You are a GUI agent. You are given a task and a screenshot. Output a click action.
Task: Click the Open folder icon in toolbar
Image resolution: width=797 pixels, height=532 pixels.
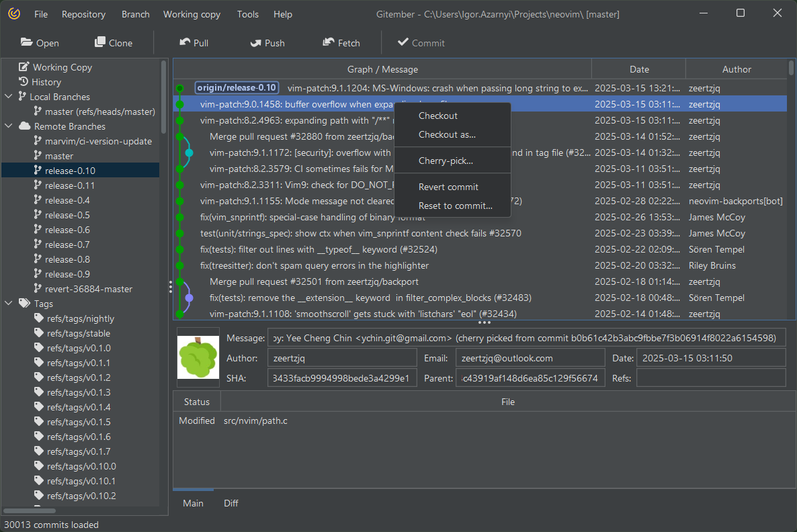[x=27, y=42]
